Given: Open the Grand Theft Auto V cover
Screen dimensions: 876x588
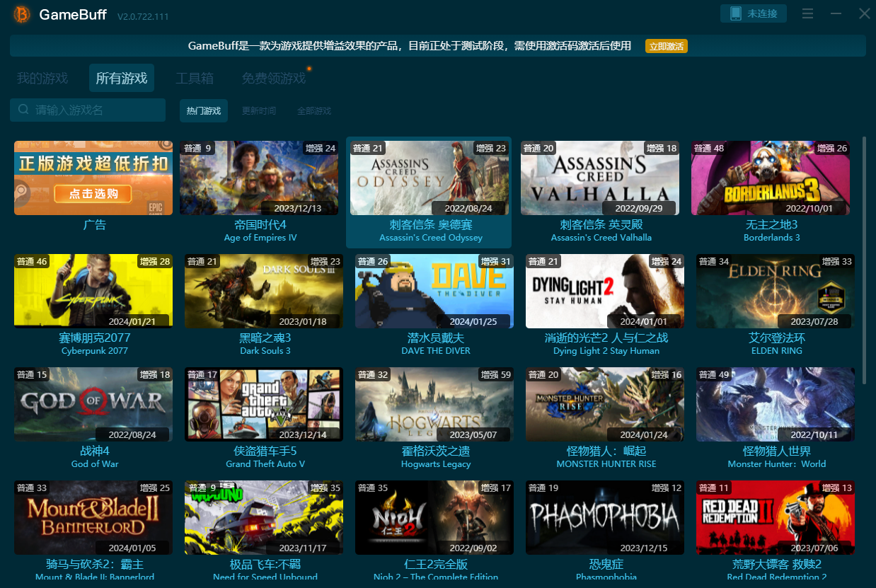Looking at the screenshot, I should pyautogui.click(x=264, y=404).
